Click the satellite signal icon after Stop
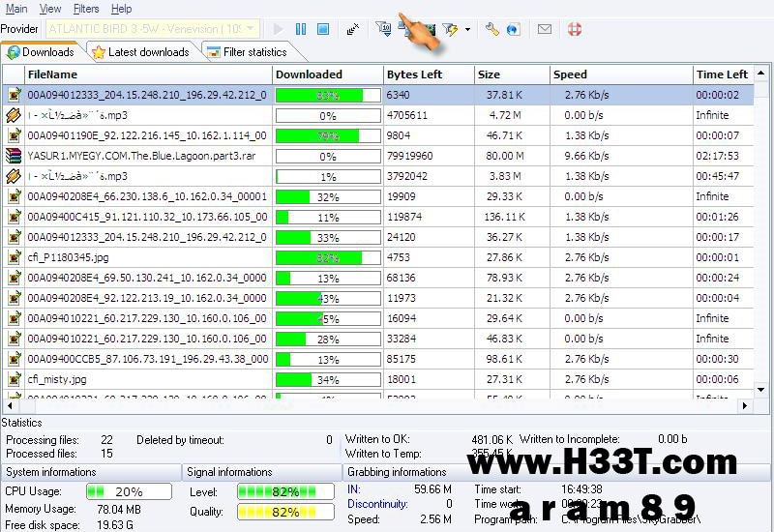The image size is (774, 532). pyautogui.click(x=353, y=30)
